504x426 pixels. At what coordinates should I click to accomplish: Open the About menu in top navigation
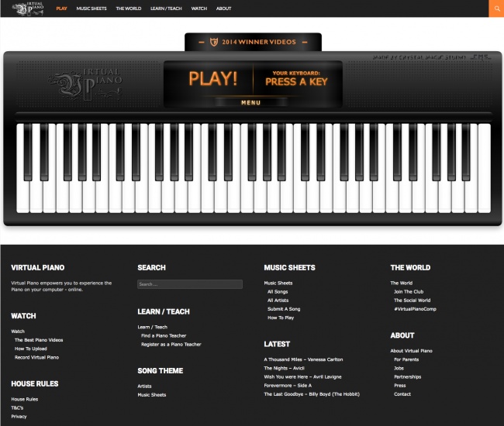click(223, 9)
